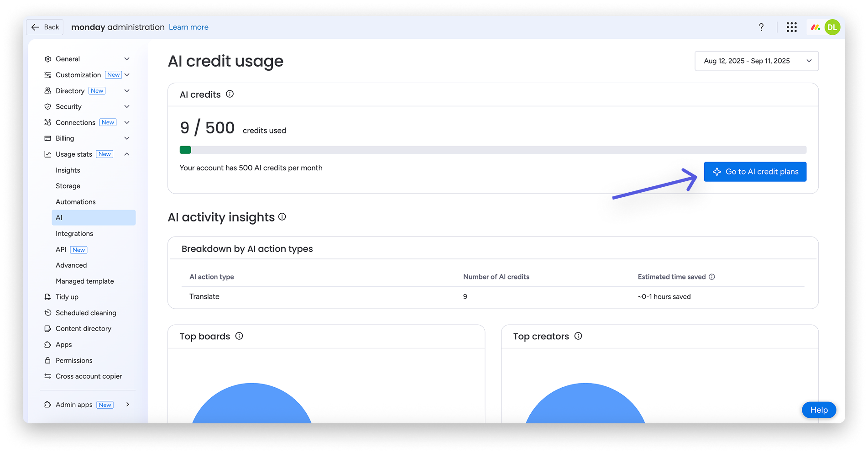Open the Integrations usage page

pyautogui.click(x=74, y=233)
